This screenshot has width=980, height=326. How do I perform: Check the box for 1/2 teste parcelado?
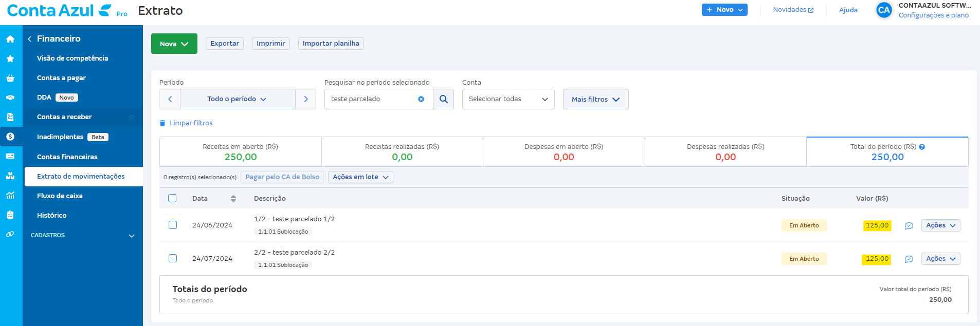[x=173, y=225]
